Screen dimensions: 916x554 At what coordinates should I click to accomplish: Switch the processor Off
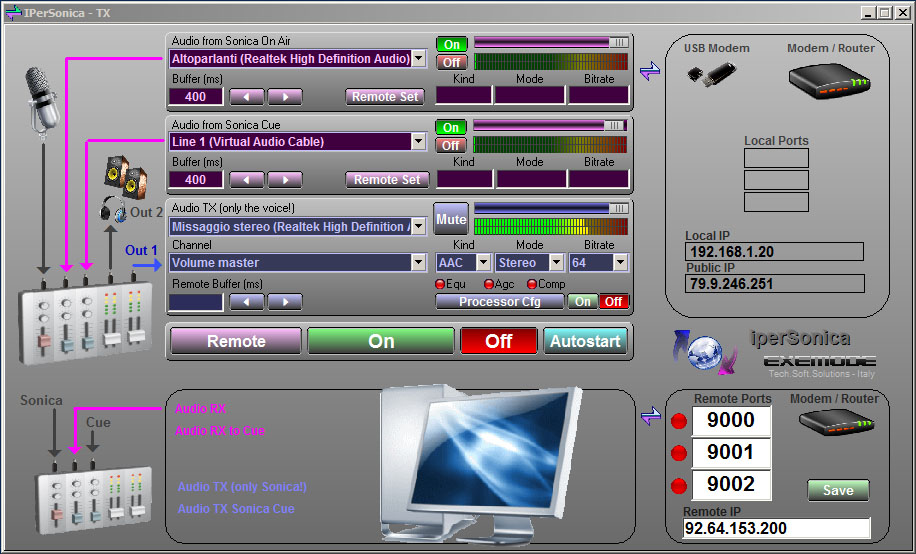614,302
